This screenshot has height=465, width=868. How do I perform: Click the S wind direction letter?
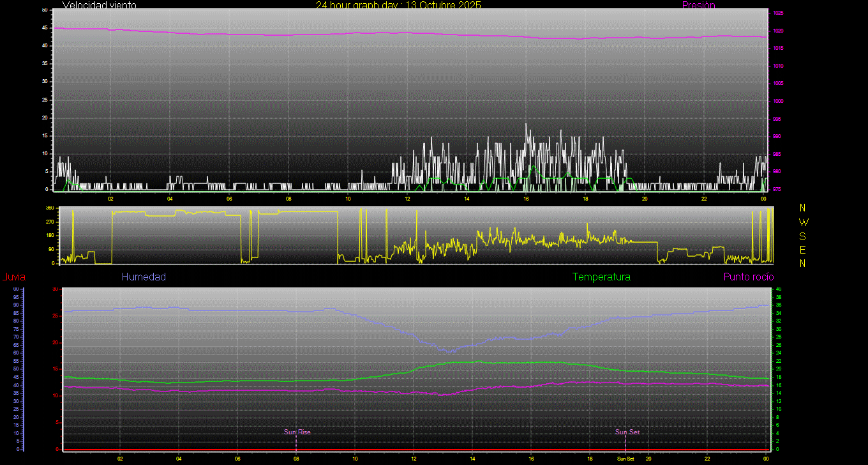tap(803, 236)
